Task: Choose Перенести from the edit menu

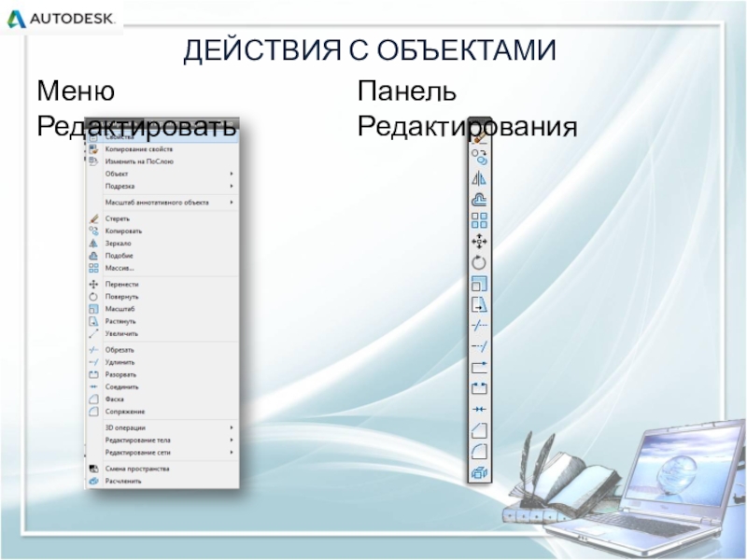Action: tap(162, 285)
